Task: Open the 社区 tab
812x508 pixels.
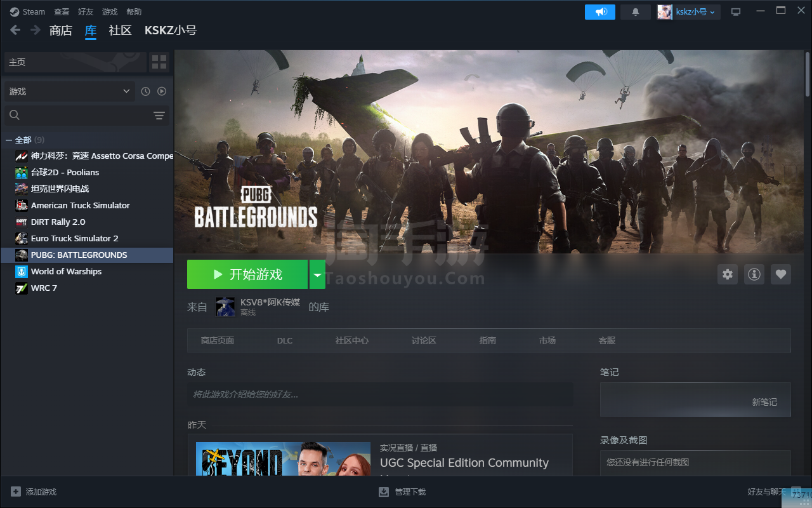Action: click(x=120, y=30)
